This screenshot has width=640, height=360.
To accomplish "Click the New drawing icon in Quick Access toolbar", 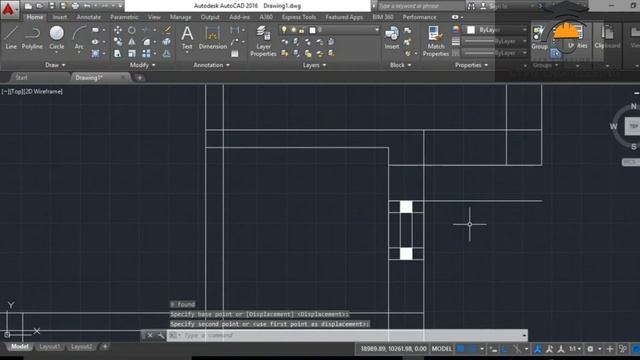I will click(x=28, y=6).
